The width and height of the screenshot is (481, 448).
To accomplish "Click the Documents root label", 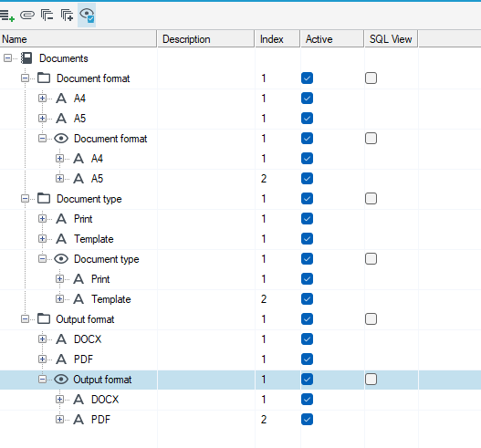I will [x=64, y=58].
